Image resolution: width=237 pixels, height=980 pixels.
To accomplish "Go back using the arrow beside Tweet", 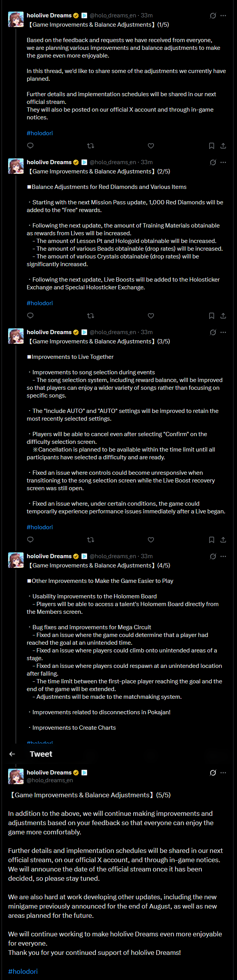I will [12, 754].
